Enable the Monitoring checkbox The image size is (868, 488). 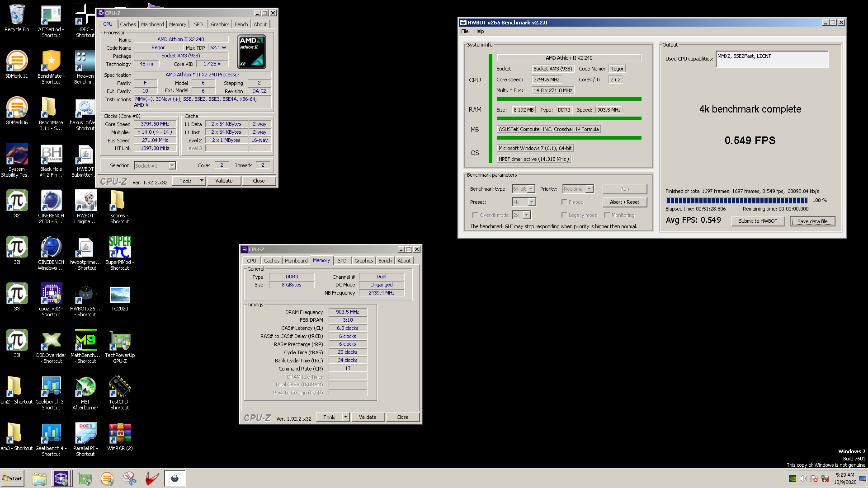pyautogui.click(x=607, y=215)
